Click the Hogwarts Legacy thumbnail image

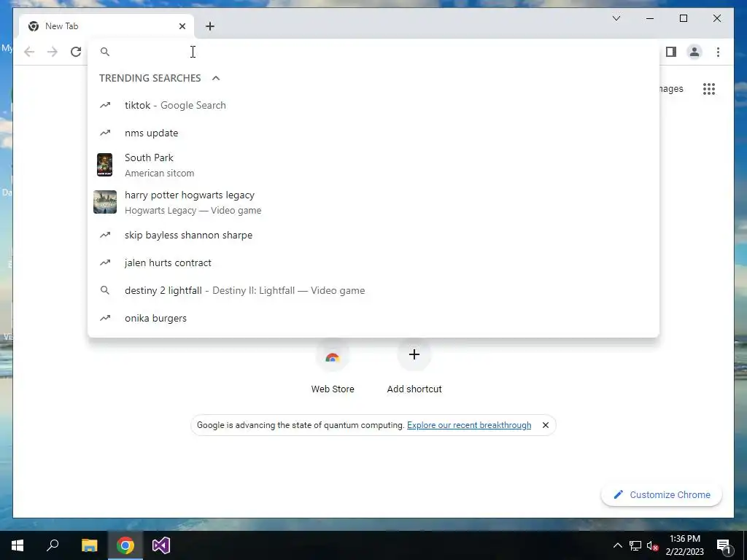[105, 203]
